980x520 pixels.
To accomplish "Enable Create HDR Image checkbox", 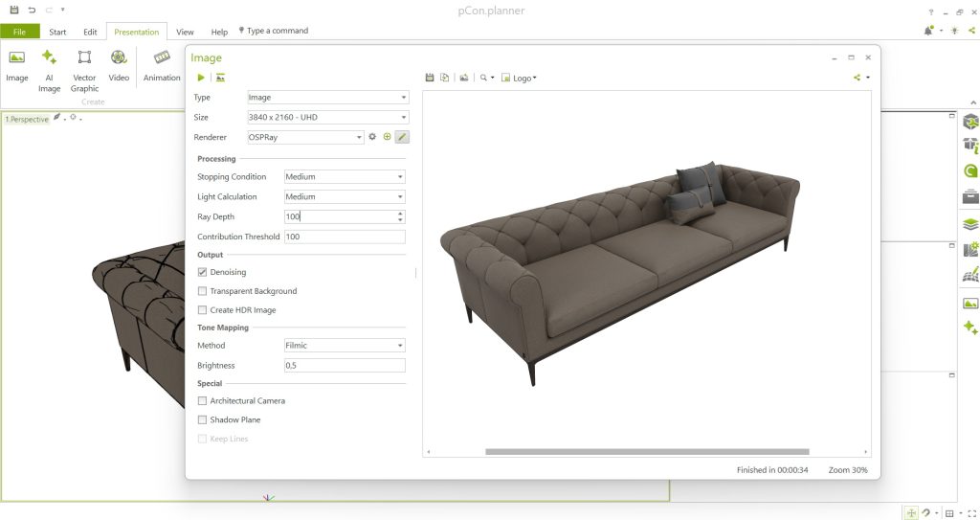I will click(x=202, y=309).
